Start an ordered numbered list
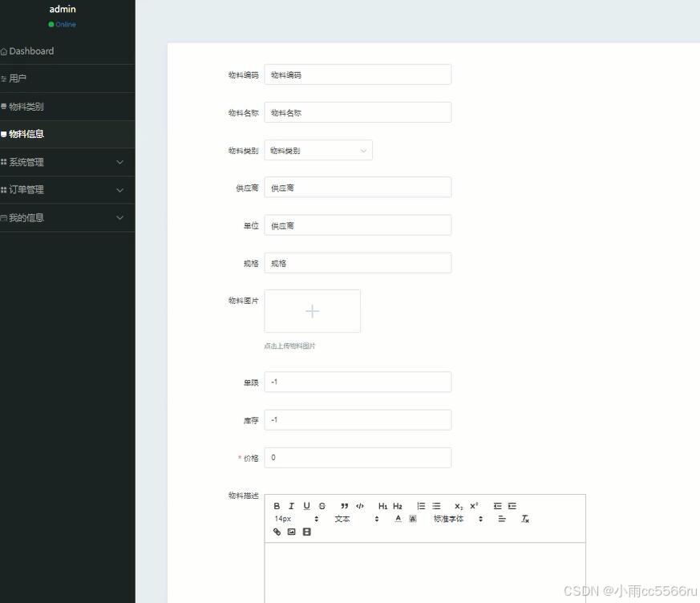The image size is (700, 603). (x=421, y=506)
